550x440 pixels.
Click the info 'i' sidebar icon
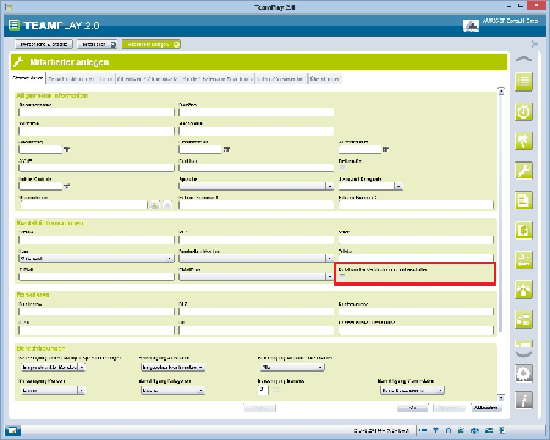tap(524, 400)
